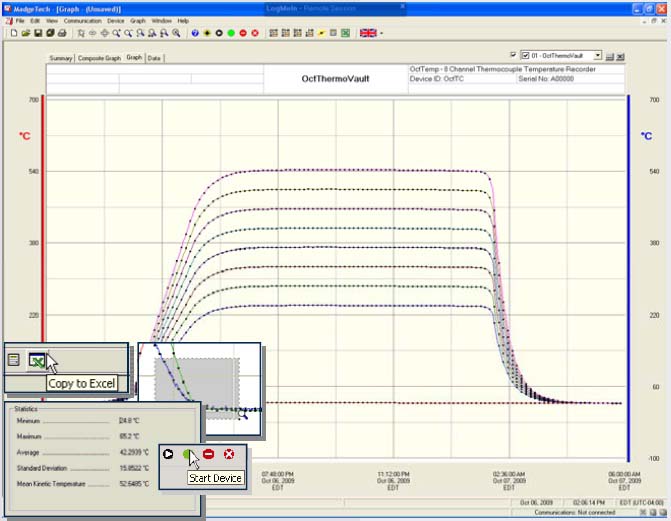Click the yellow diamond device icon
Screen dimensions: 671x521
coord(207,33)
